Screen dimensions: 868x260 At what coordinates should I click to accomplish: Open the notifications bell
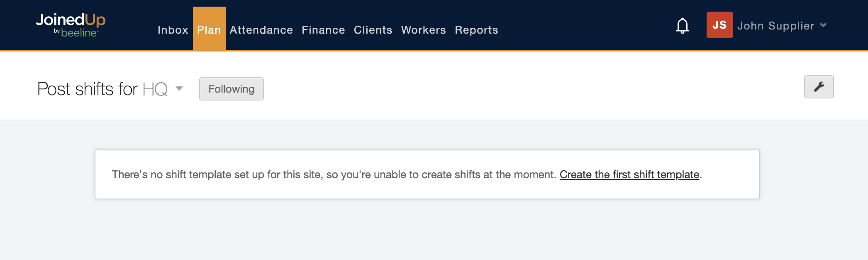[682, 26]
